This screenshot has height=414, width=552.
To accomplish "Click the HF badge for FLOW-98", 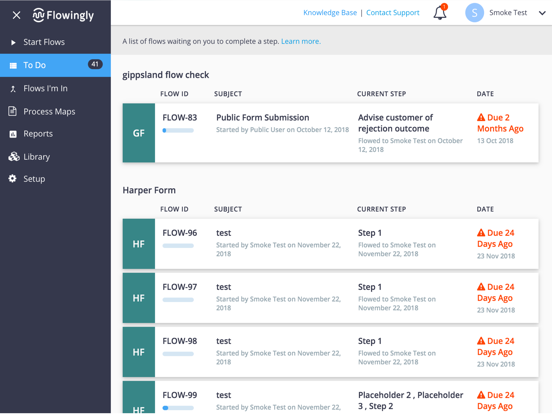I will tap(139, 352).
